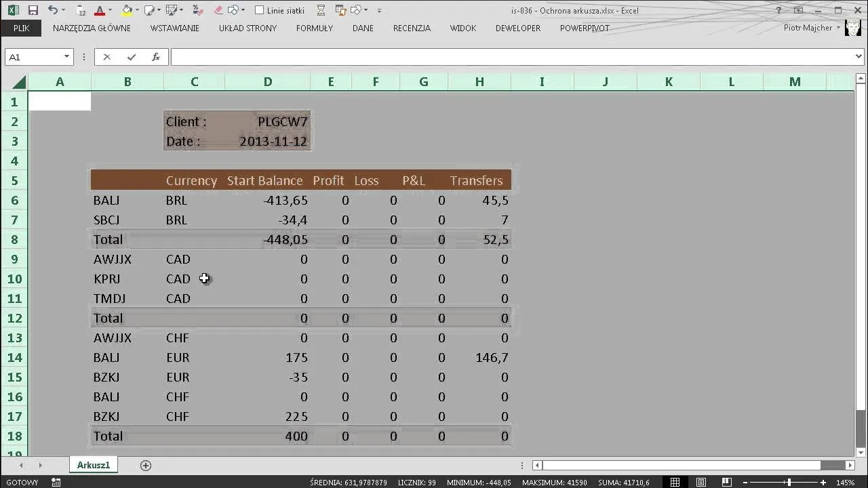Image resolution: width=868 pixels, height=488 pixels.
Task: Click the yellow fill color bucket icon
Action: pyautogui.click(x=127, y=10)
